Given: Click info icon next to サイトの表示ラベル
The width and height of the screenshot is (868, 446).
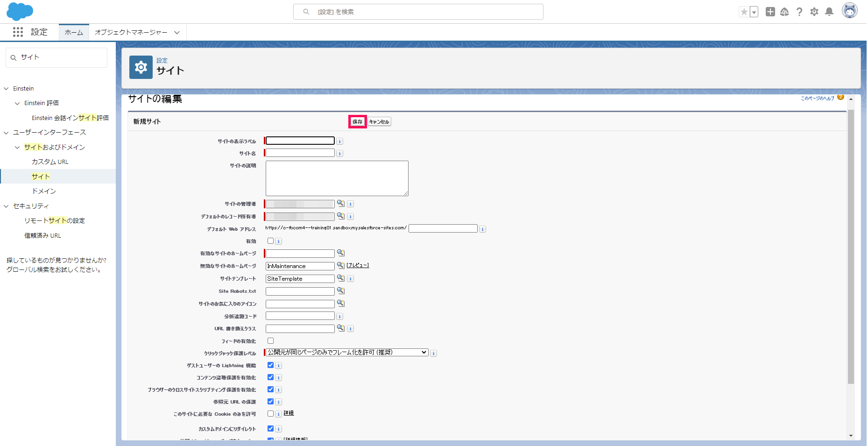Looking at the screenshot, I should click(340, 141).
